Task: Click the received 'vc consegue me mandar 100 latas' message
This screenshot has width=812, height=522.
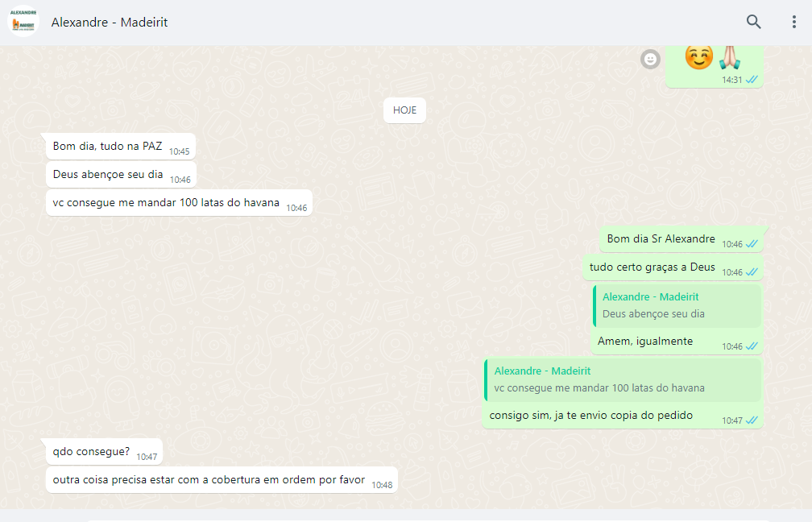Action: (166, 203)
